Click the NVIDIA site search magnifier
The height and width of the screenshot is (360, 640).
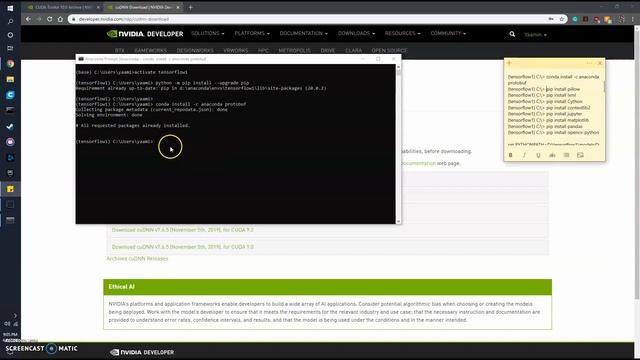coord(512,34)
